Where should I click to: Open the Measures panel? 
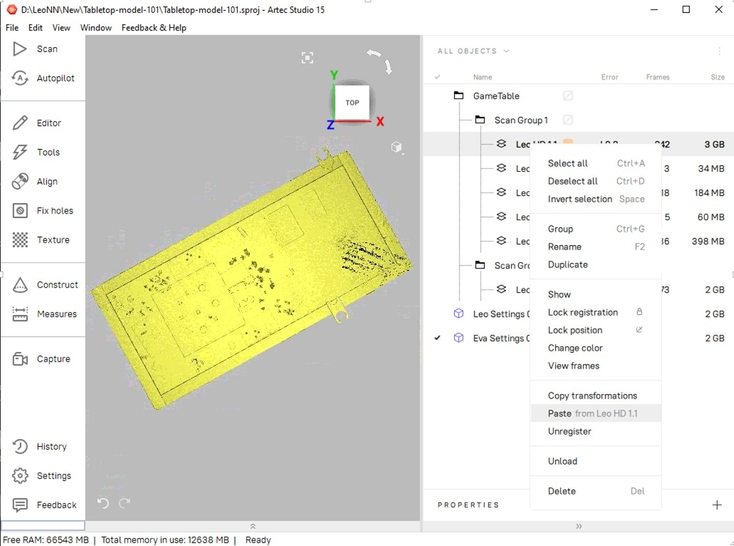pos(44,313)
